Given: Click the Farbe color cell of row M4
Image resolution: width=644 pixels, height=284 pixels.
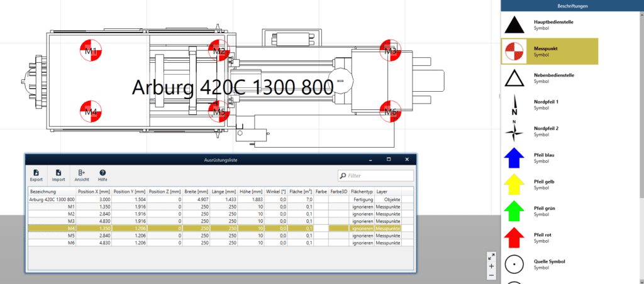Looking at the screenshot, I should [321, 229].
